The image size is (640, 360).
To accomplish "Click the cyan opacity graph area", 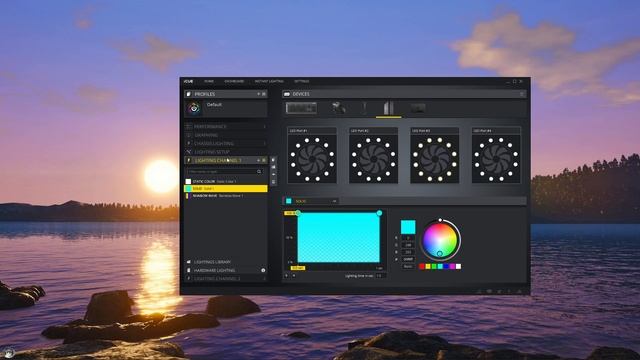I will tap(338, 238).
